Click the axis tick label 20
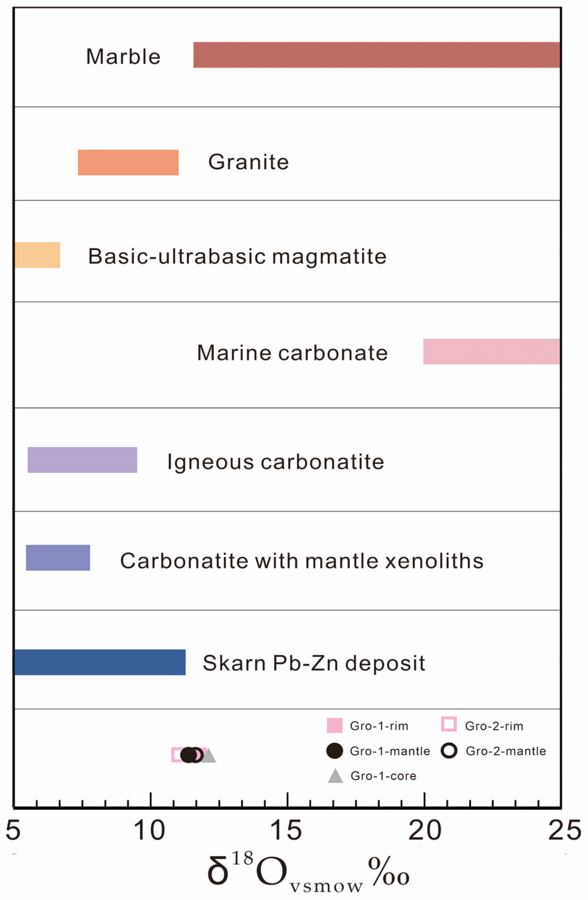Image resolution: width=588 pixels, height=900 pixels. click(425, 831)
